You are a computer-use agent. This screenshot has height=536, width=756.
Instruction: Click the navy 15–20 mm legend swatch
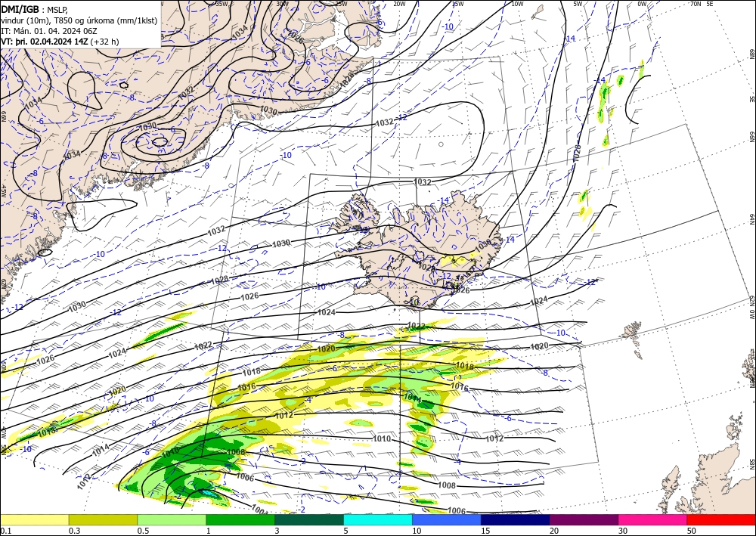pos(516,519)
